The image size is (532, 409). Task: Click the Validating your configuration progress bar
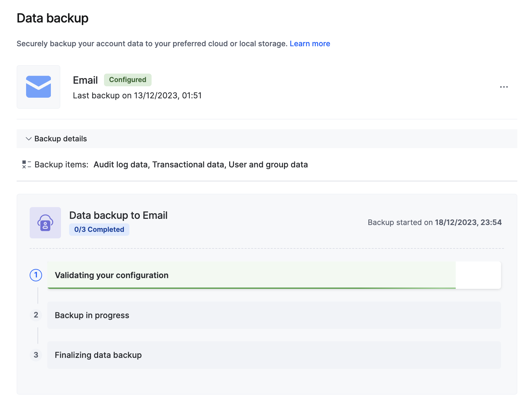[274, 275]
